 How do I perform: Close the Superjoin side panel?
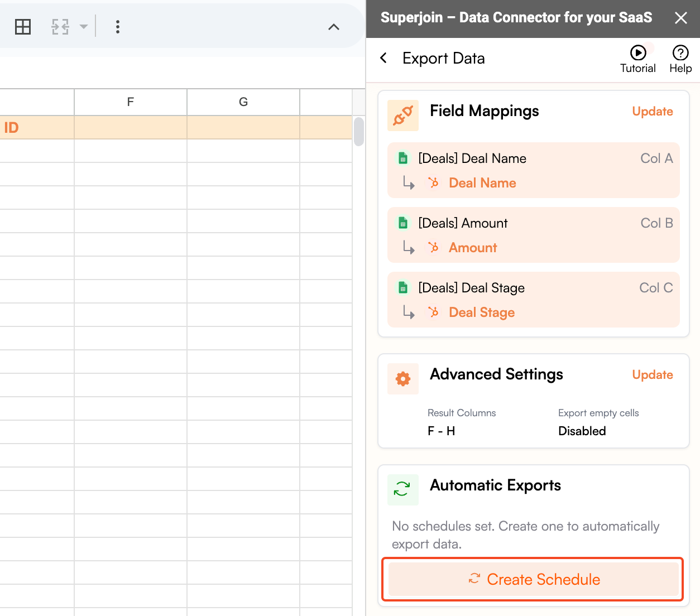pyautogui.click(x=681, y=18)
